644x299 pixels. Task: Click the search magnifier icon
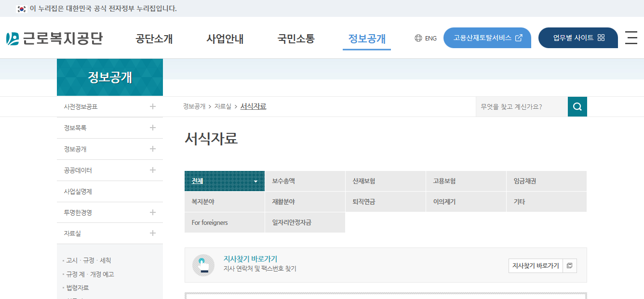[577, 106]
